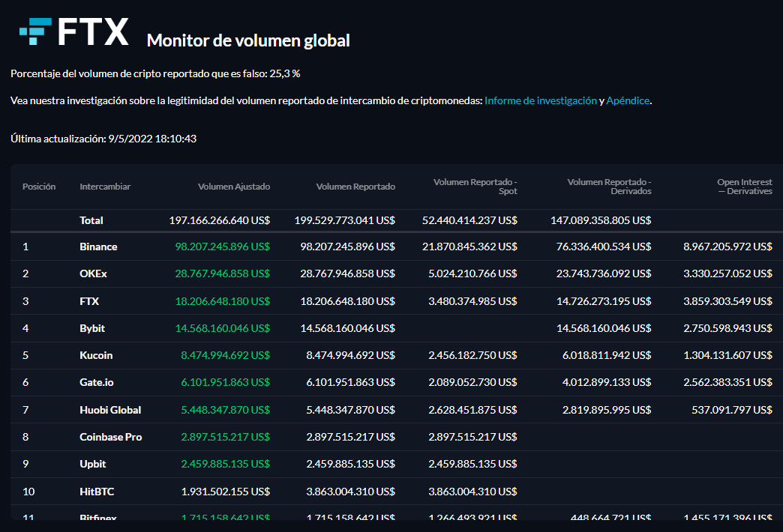Click OKEx open interest 3.330.257.052 US$
The image size is (783, 532).
click(727, 273)
